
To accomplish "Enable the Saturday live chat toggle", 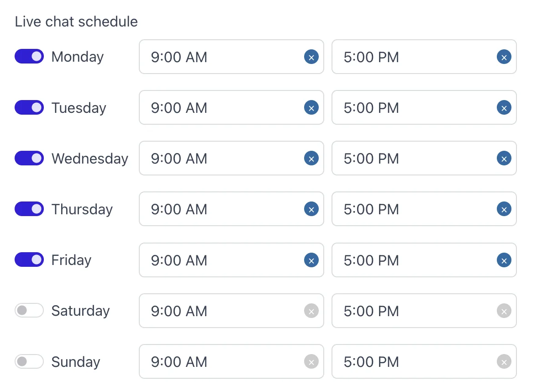I will (29, 311).
